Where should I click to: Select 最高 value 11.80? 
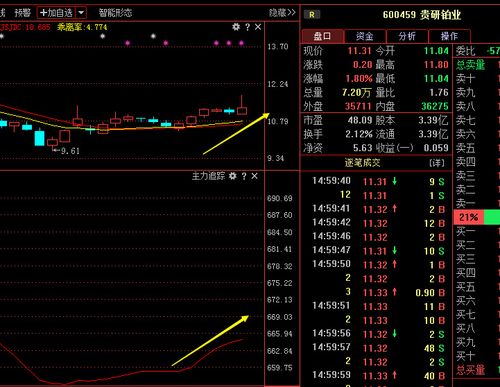pos(436,65)
